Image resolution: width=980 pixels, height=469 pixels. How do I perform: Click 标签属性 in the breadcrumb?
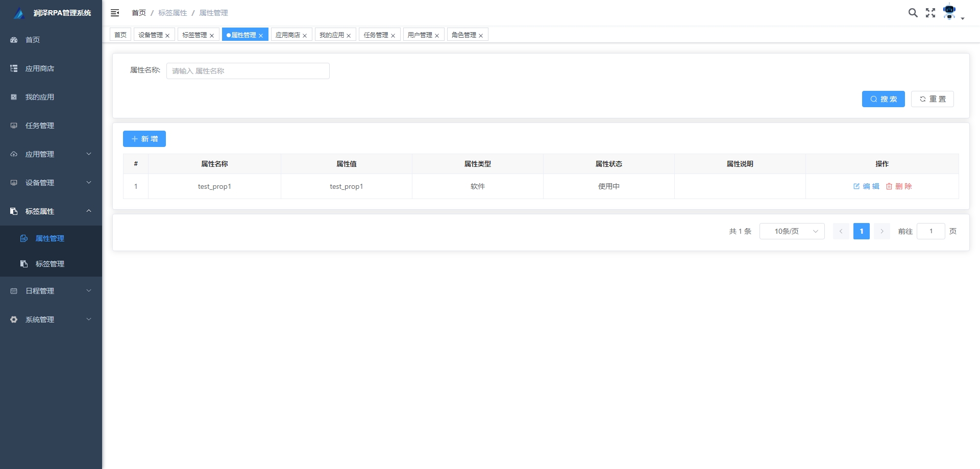[x=173, y=13]
